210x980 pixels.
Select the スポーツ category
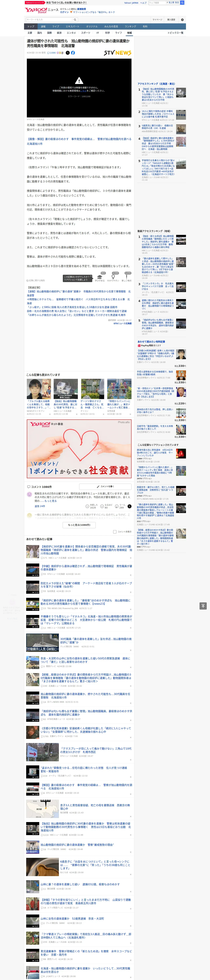coord(85,33)
